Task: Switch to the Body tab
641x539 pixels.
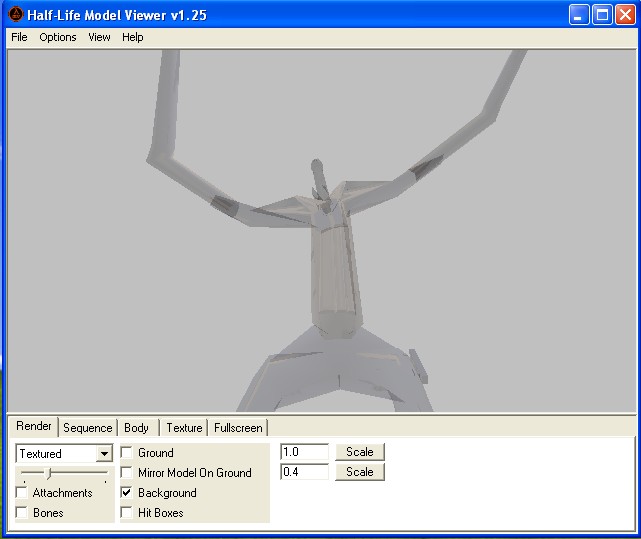Action: tap(136, 428)
